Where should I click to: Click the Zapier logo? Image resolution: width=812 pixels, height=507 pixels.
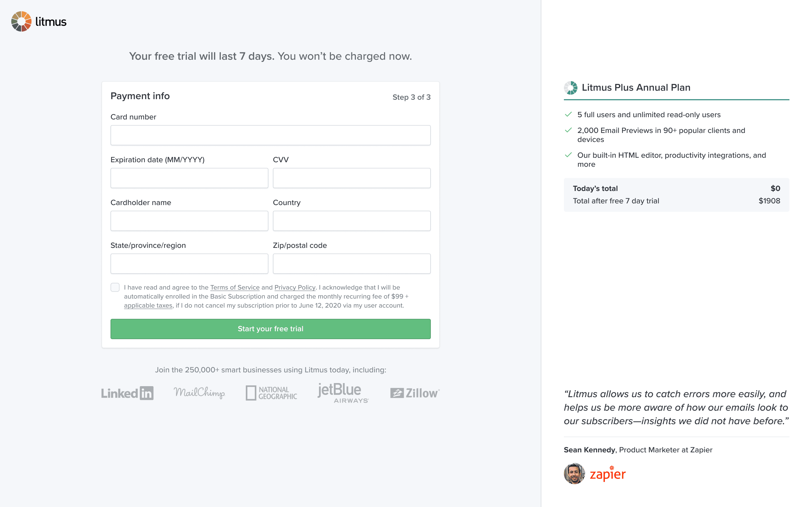[x=608, y=474]
